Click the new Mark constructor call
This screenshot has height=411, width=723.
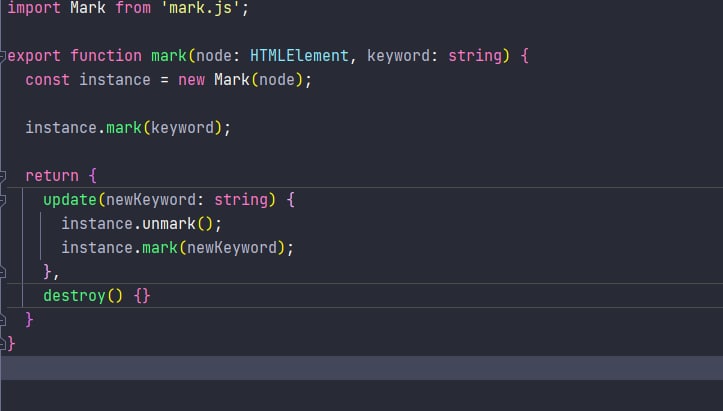(241, 80)
